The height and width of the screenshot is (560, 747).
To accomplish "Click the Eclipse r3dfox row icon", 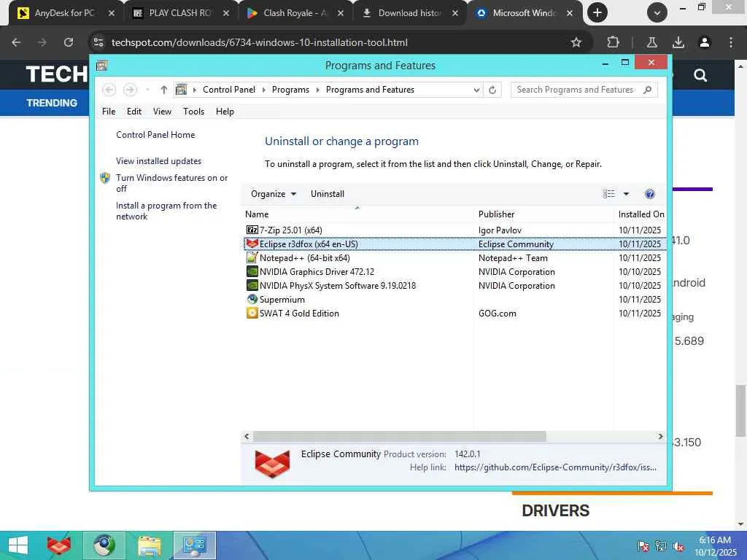I will tap(252, 244).
